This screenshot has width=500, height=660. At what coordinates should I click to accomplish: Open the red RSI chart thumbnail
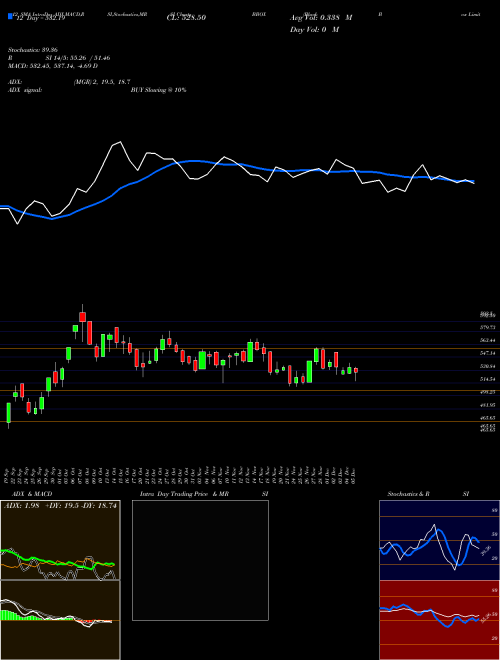click(x=439, y=620)
